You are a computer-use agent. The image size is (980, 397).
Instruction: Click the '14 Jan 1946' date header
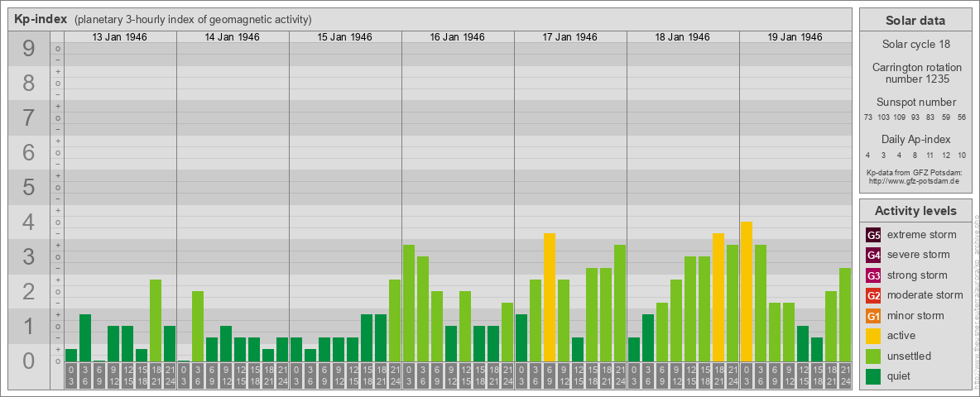[x=232, y=37]
